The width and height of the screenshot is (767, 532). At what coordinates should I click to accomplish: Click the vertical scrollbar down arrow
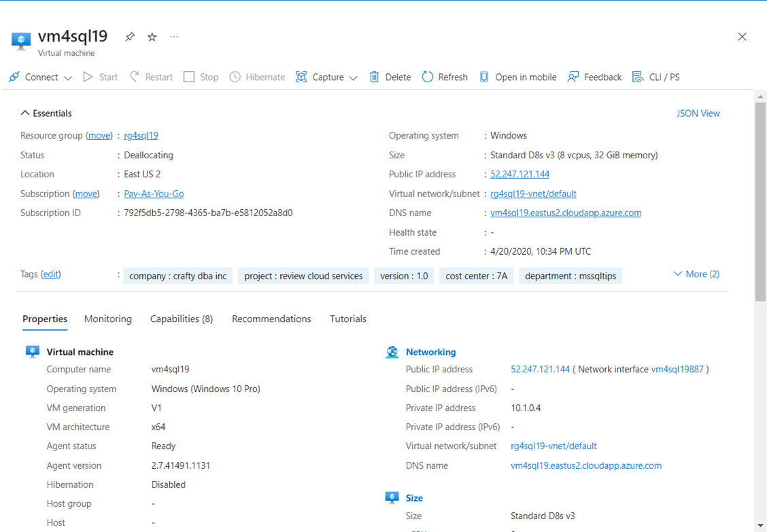pyautogui.click(x=760, y=526)
